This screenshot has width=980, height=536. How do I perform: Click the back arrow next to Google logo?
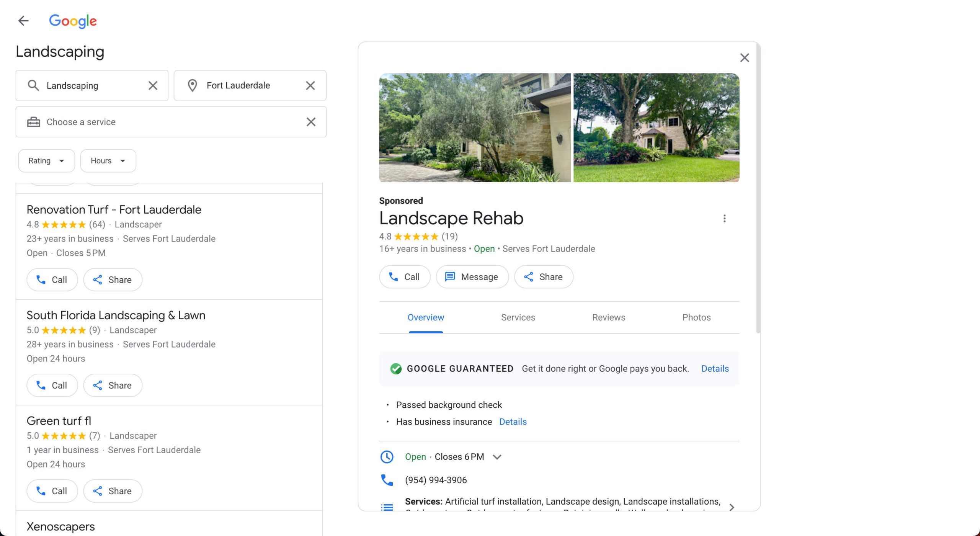[23, 21]
